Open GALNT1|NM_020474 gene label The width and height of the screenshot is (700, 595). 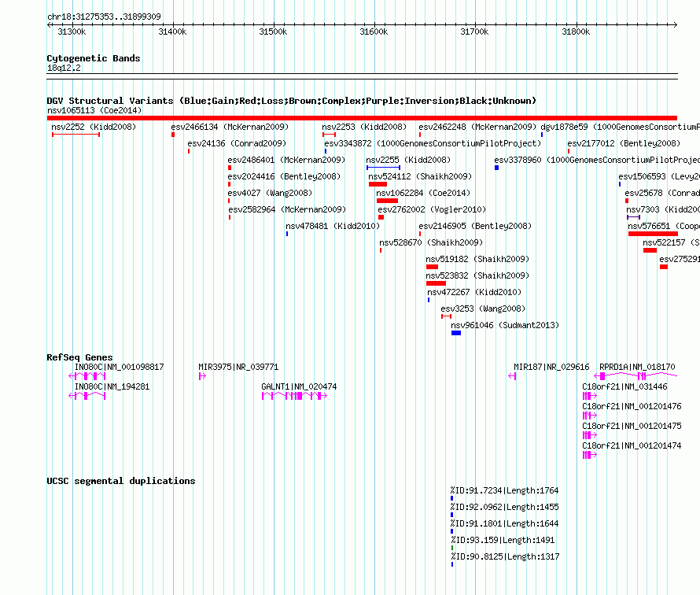coord(299,387)
